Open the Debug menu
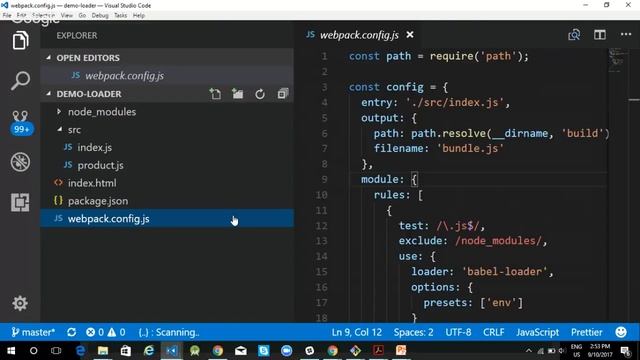 coord(100,15)
